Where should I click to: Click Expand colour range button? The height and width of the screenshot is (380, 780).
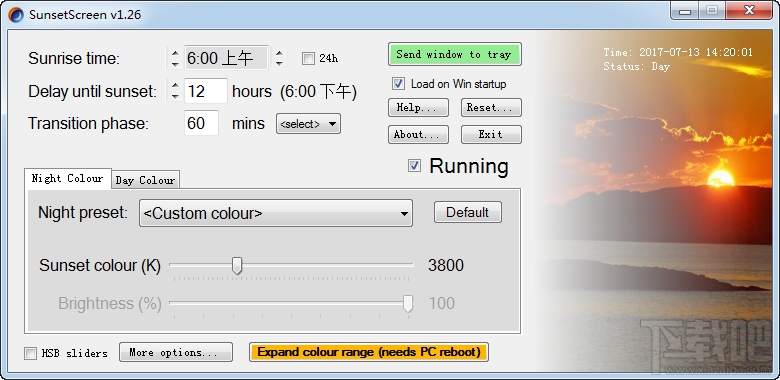pos(369,352)
